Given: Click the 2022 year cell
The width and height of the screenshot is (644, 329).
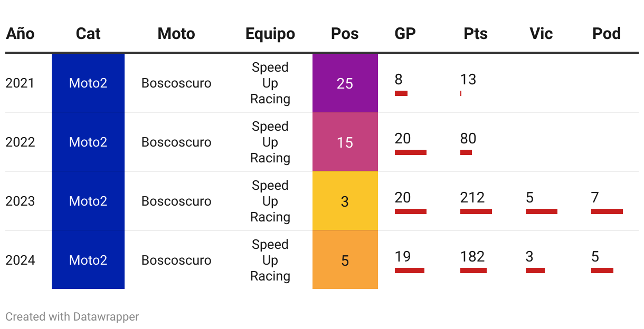Looking at the screenshot, I should click(x=20, y=142).
